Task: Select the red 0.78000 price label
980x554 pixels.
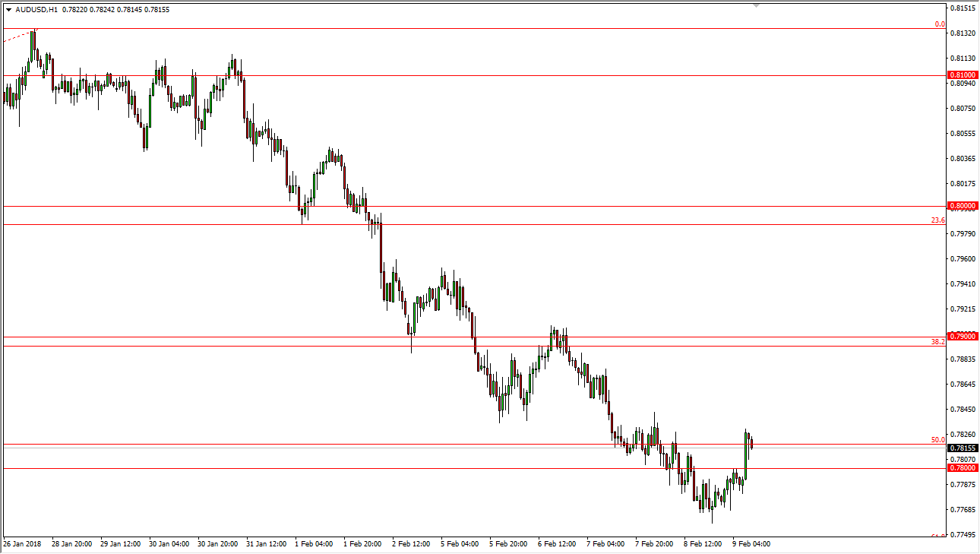Action: 962,468
